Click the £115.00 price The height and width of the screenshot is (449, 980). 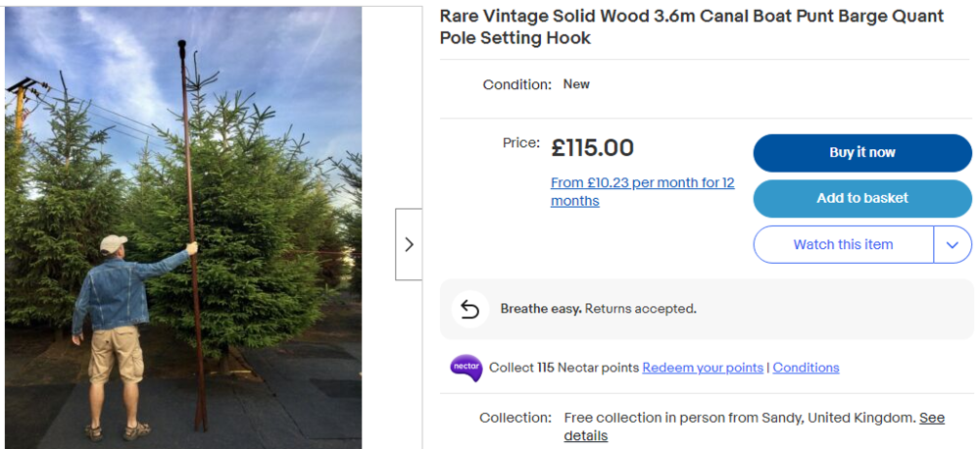(x=592, y=148)
